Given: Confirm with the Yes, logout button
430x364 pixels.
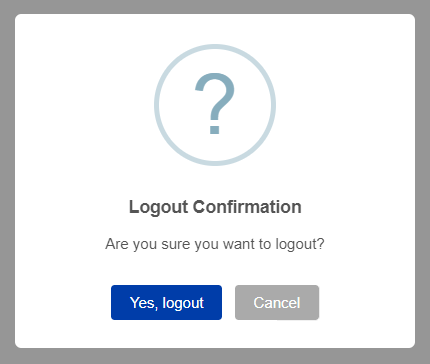Looking at the screenshot, I should click(166, 302).
